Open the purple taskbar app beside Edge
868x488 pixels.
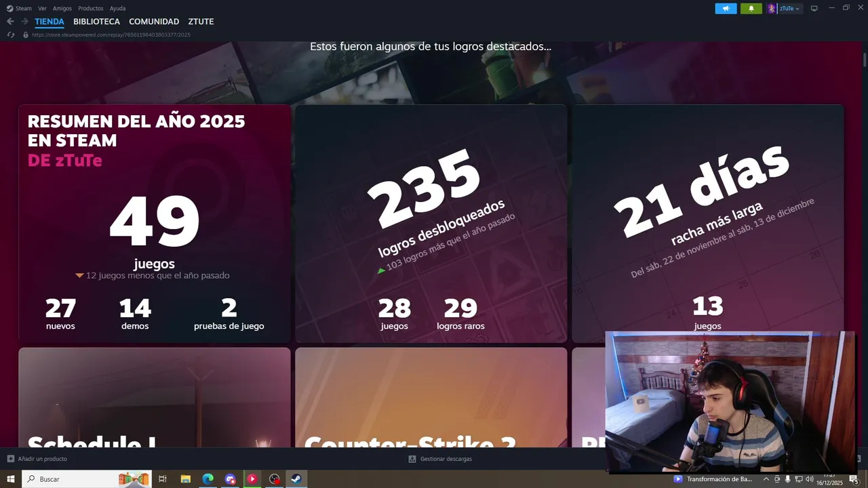(x=230, y=479)
